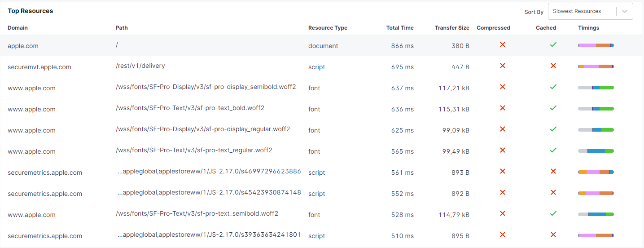Click the red compressed X for apple.com row
The image size is (644, 248).
pos(503,44)
